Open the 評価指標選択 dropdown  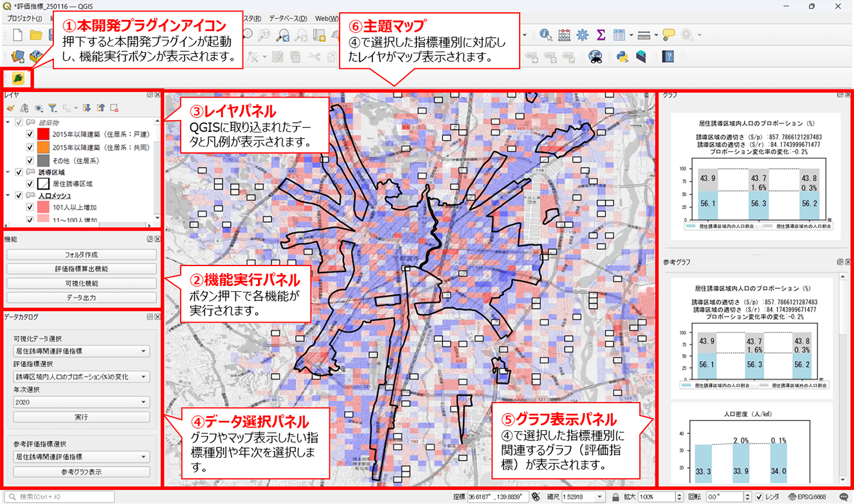(81, 377)
